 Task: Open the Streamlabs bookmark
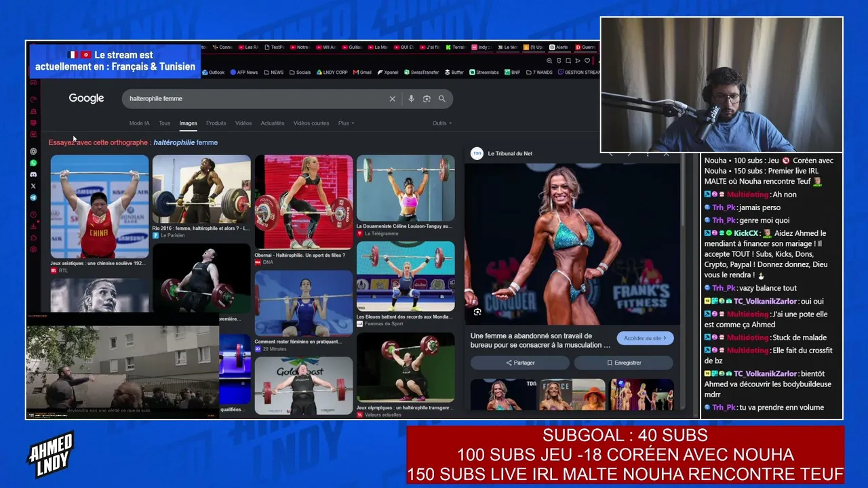click(484, 73)
